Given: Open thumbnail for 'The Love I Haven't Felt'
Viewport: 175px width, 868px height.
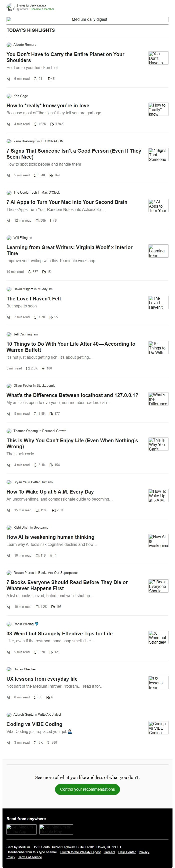Looking at the screenshot, I should coord(158,303).
